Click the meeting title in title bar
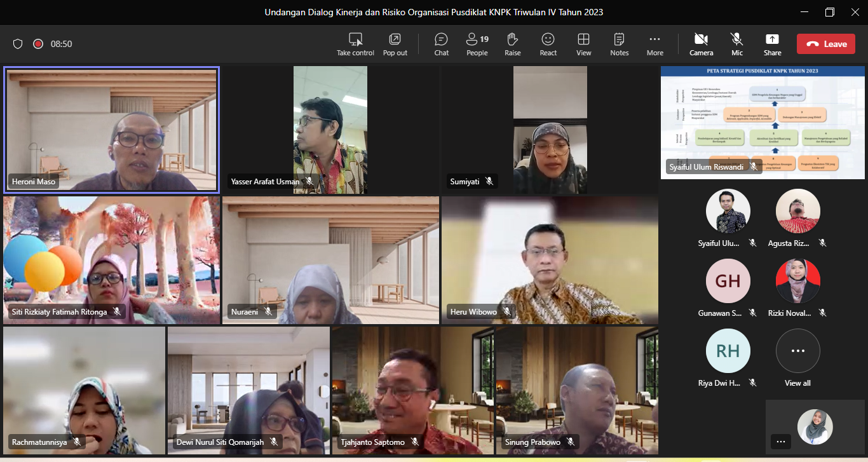The width and height of the screenshot is (868, 462). click(434, 12)
